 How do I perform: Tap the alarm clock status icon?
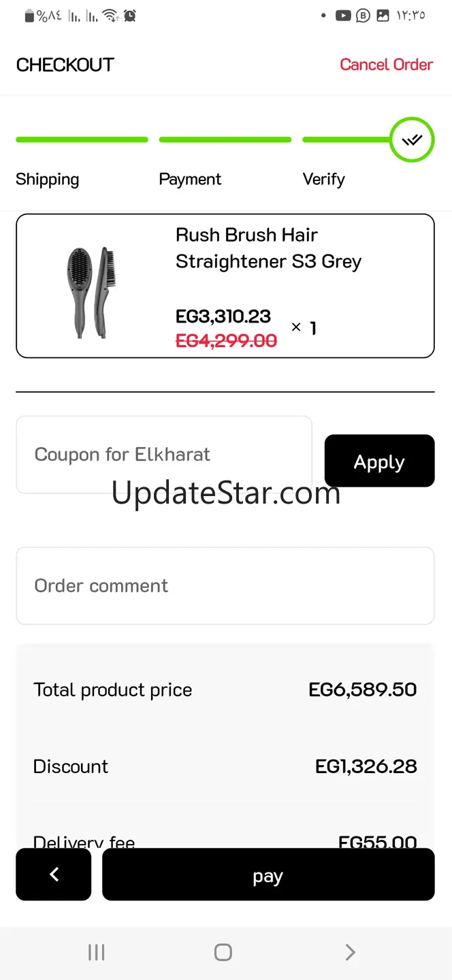(129, 16)
